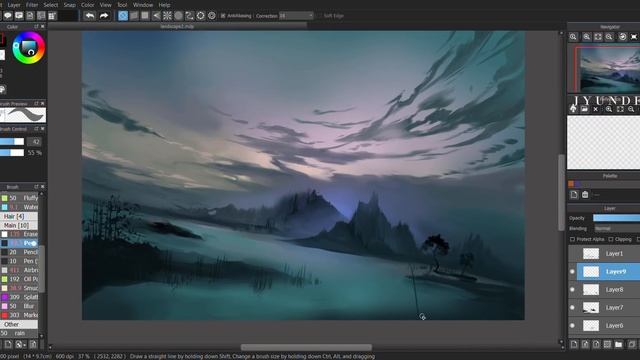Select the Airbrush brush

pyautogui.click(x=19, y=270)
